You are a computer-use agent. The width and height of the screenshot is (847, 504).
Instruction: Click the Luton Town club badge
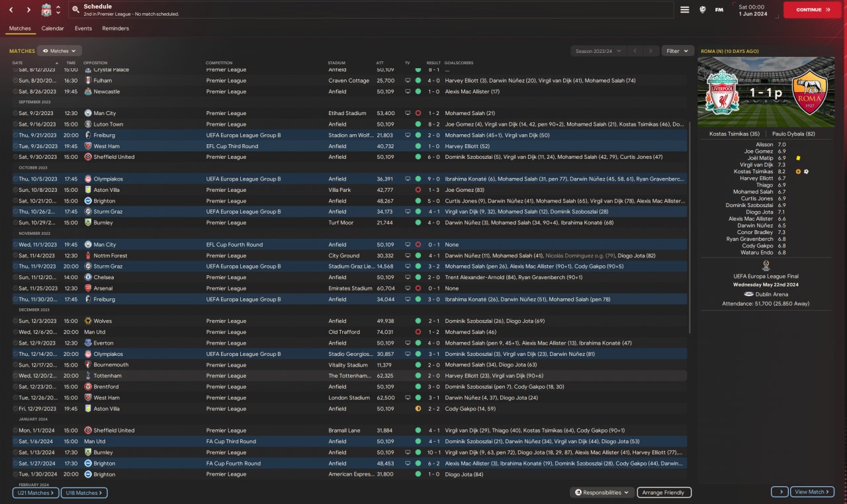point(88,124)
